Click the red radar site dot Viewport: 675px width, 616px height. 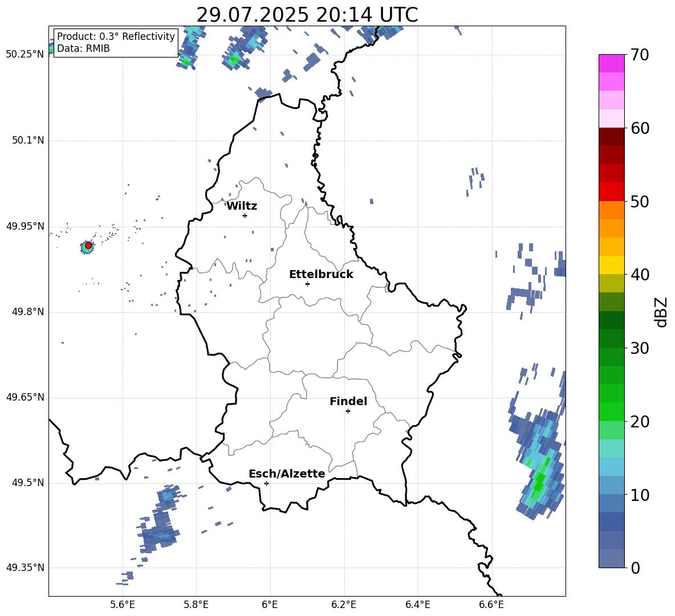[88, 245]
